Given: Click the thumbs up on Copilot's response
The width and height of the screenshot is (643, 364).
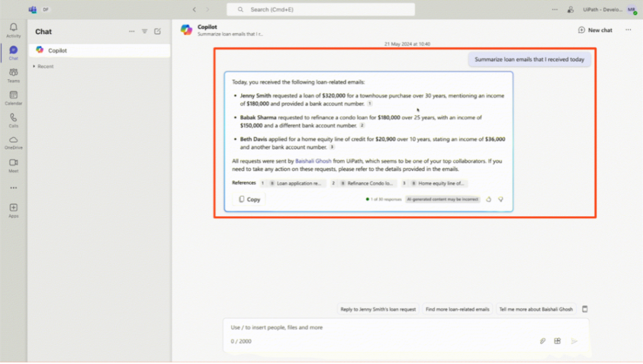Looking at the screenshot, I should [x=489, y=199].
